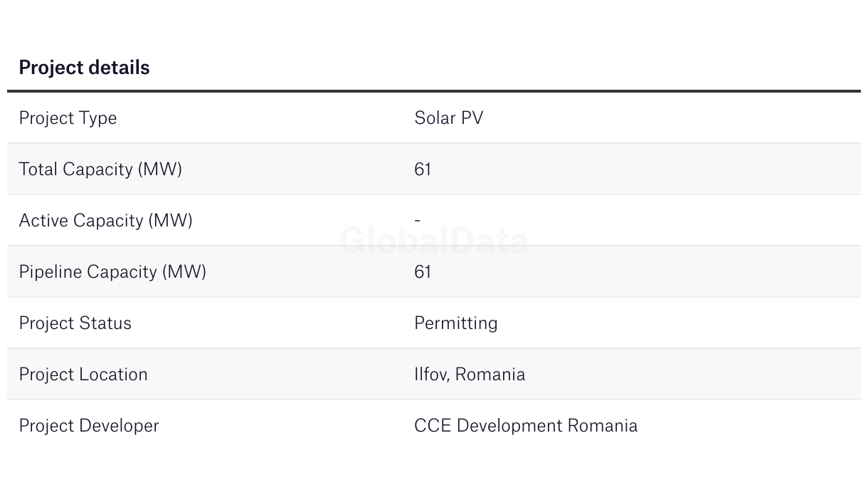This screenshot has width=868, height=480.
Task: Click the Project details heading
Action: tap(84, 68)
